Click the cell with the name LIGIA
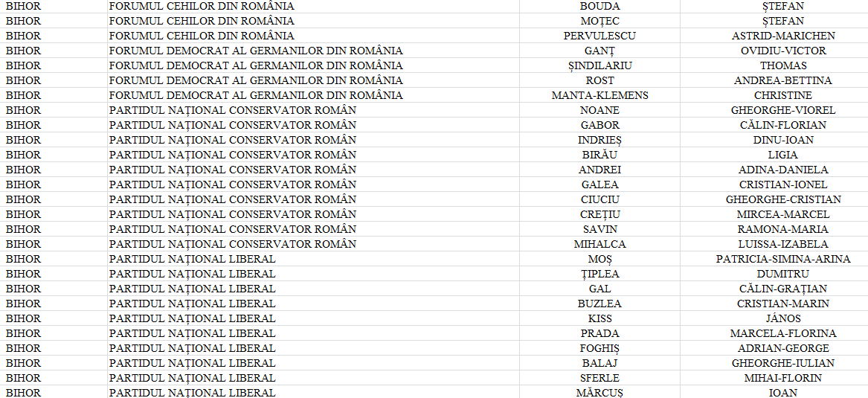The width and height of the screenshot is (868, 398). click(x=783, y=155)
